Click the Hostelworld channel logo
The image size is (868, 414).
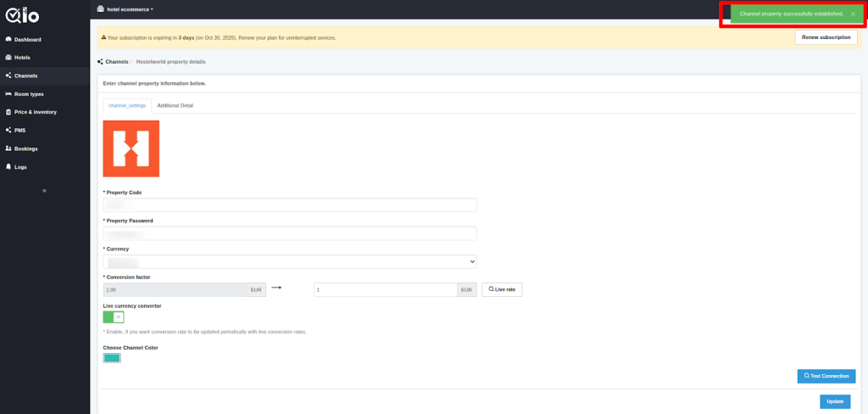pos(131,148)
